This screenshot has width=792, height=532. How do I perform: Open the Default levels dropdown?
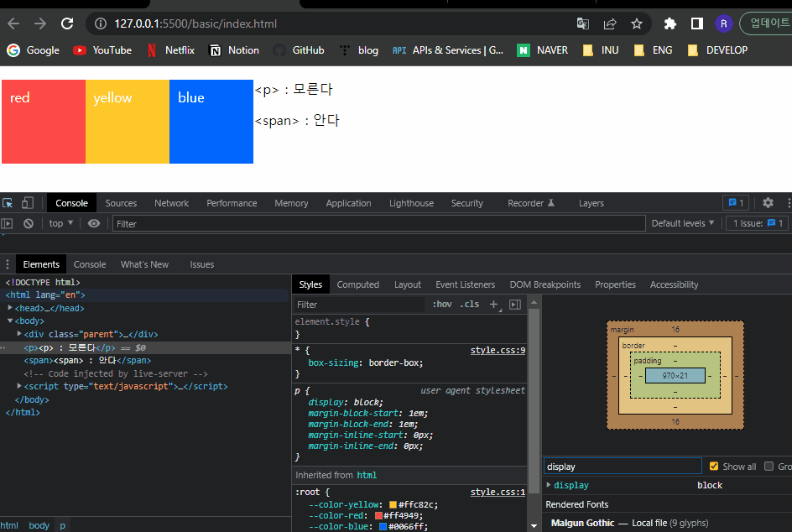[683, 223]
